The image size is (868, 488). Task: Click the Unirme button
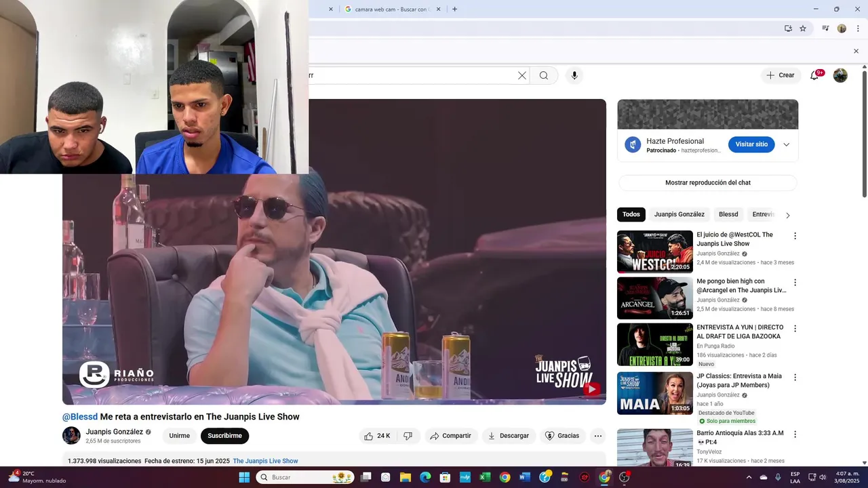pyautogui.click(x=180, y=436)
